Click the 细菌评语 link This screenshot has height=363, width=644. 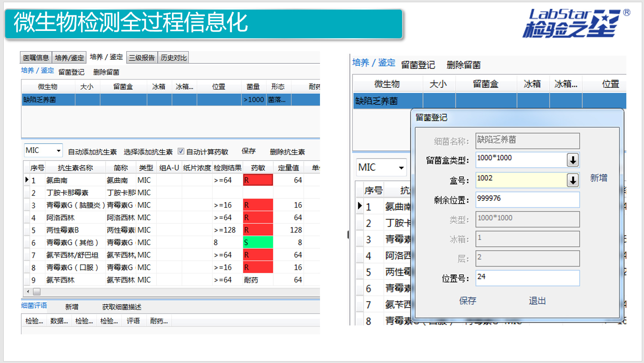(x=34, y=306)
